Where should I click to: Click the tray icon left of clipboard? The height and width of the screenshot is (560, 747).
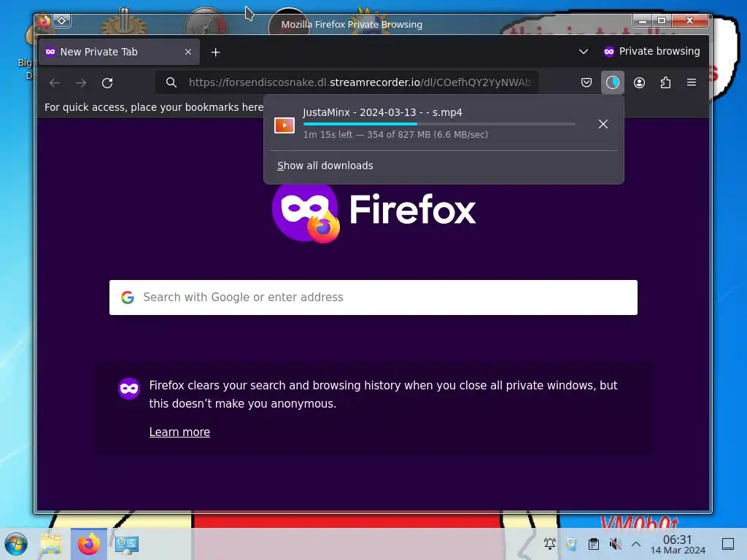(x=572, y=543)
